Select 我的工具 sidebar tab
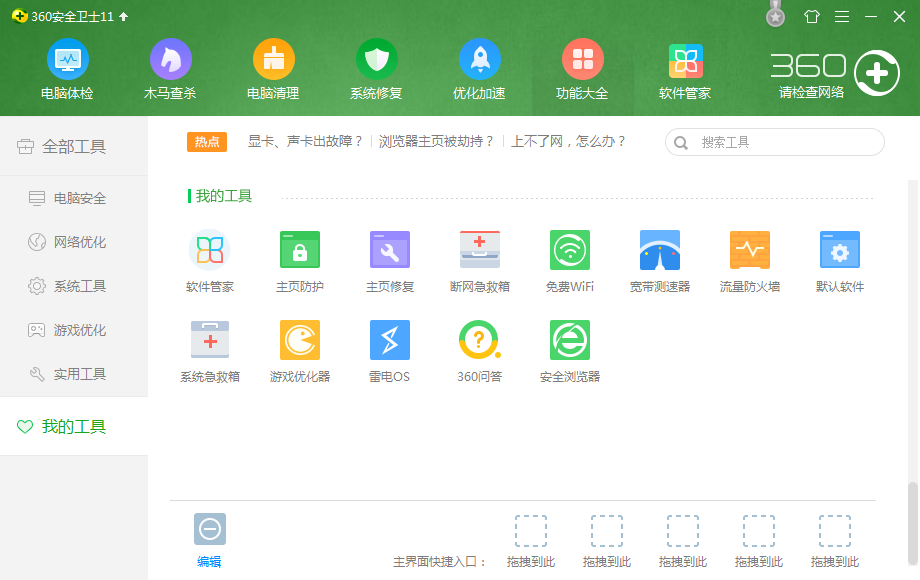This screenshot has height=580, width=920. tap(74, 426)
